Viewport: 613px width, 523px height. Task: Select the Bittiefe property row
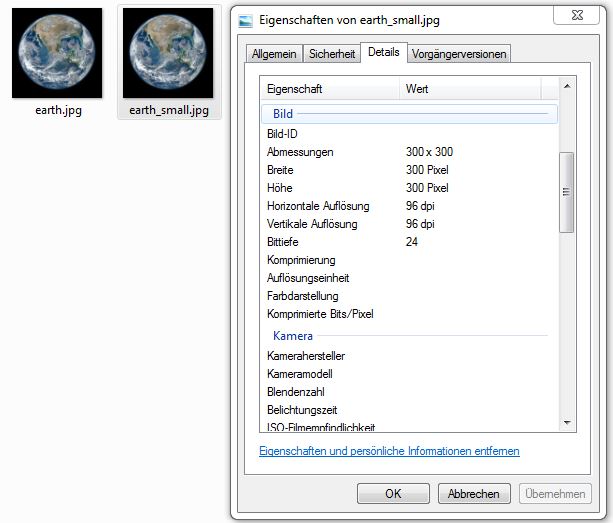pos(409,242)
